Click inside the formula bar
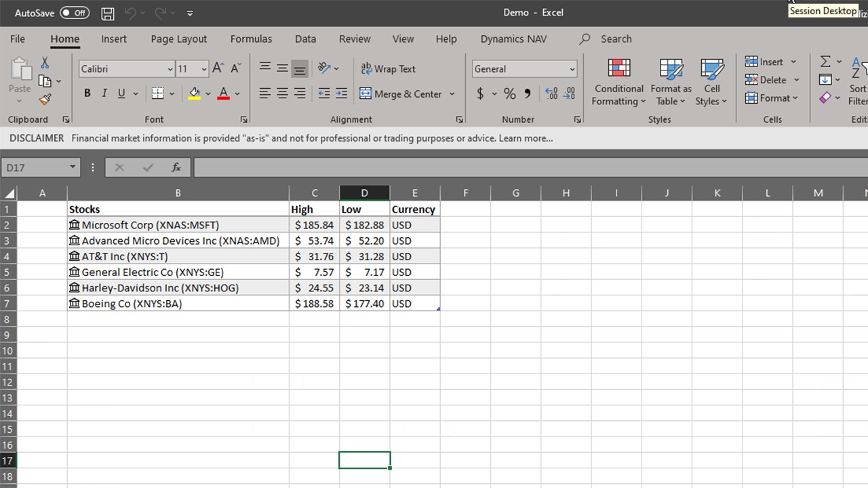The height and width of the screenshot is (488, 868). (530, 167)
